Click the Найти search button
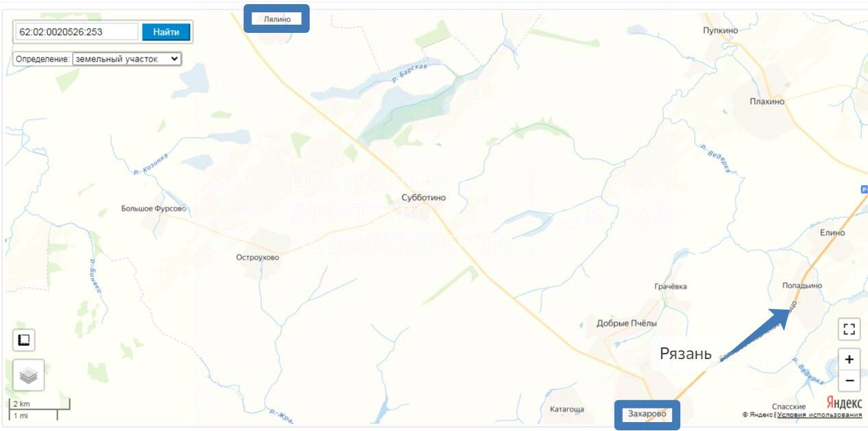 [166, 32]
